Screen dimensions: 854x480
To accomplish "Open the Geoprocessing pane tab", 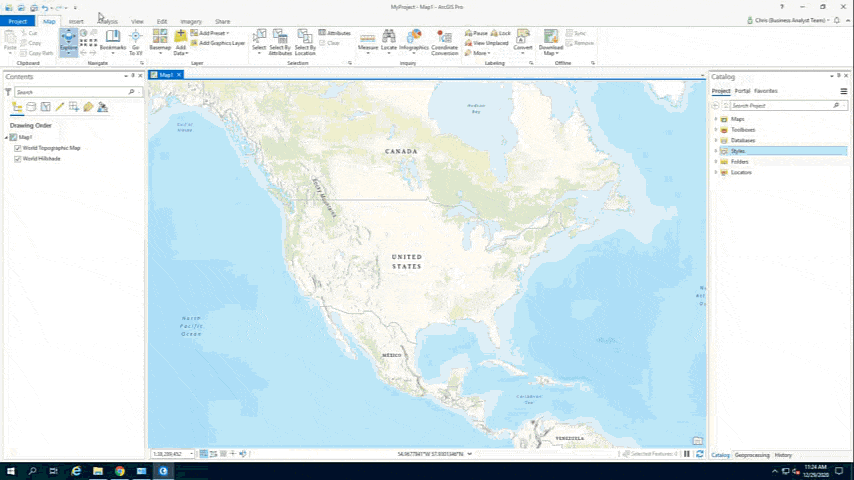I will pyautogui.click(x=752, y=455).
